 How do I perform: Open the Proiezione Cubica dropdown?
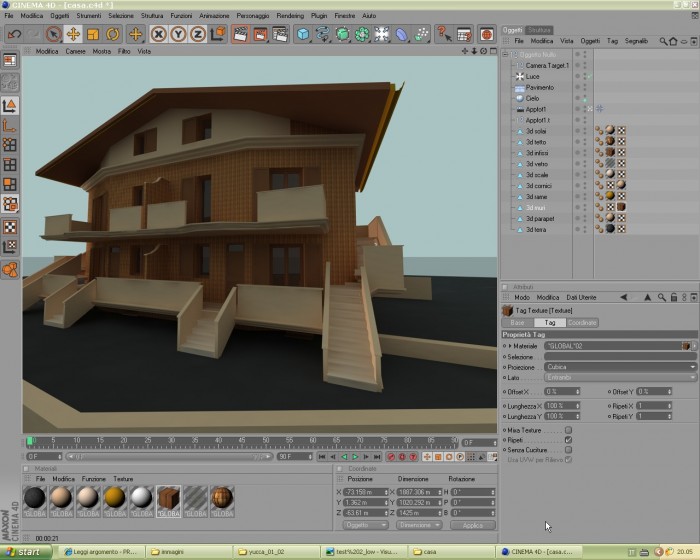(x=620, y=367)
